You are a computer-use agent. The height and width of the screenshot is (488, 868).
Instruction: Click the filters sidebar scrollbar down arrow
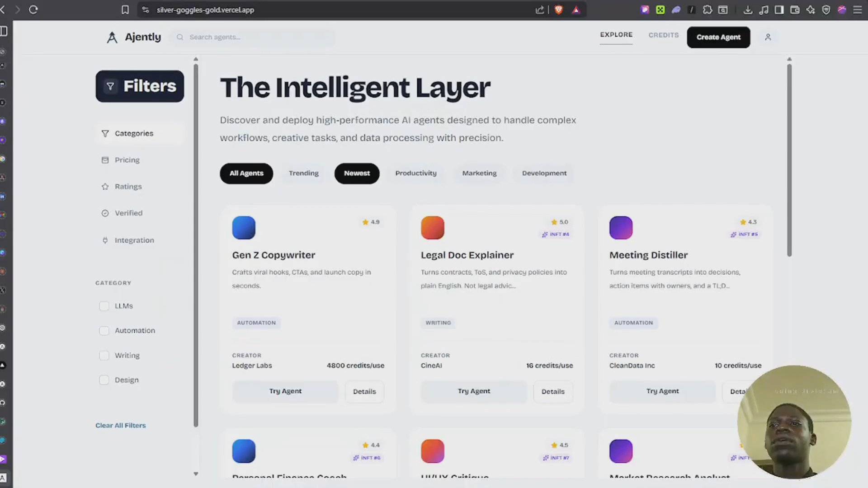tap(196, 474)
